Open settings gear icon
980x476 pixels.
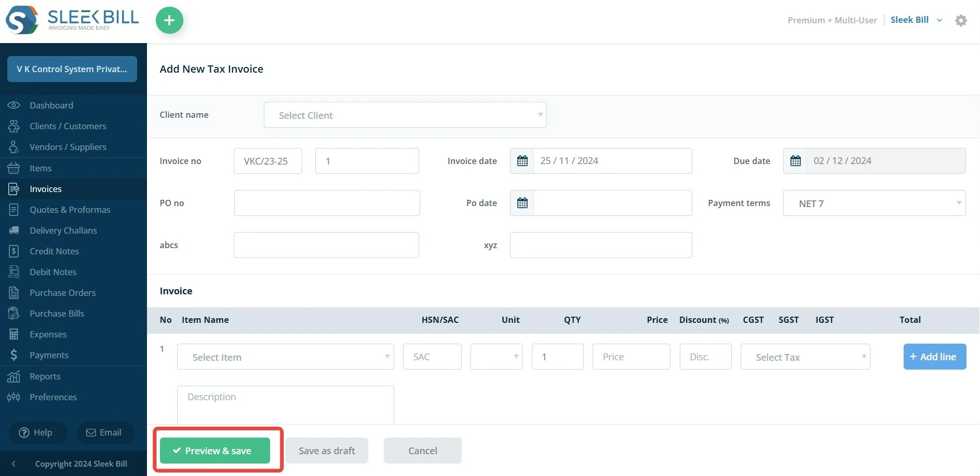pos(961,20)
